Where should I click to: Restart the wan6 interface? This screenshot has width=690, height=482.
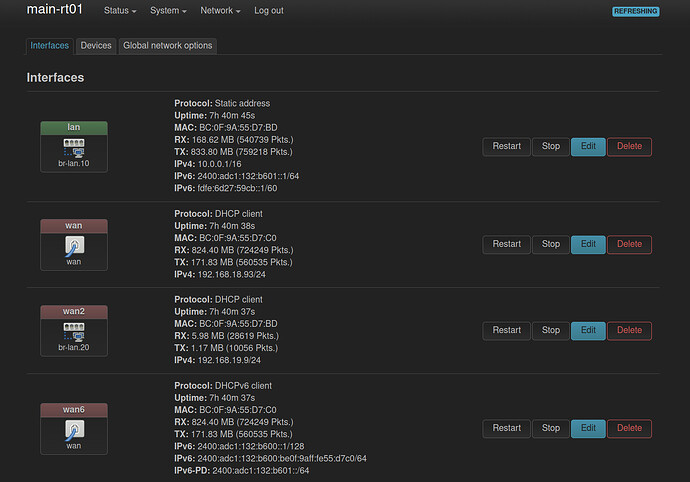pyautogui.click(x=506, y=428)
